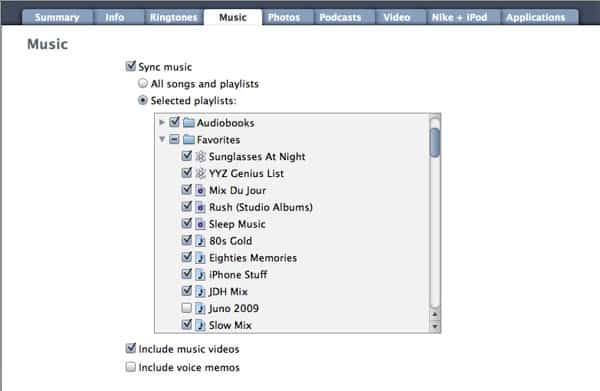Select JDH Mix text
The image size is (600, 391).
[x=228, y=292]
